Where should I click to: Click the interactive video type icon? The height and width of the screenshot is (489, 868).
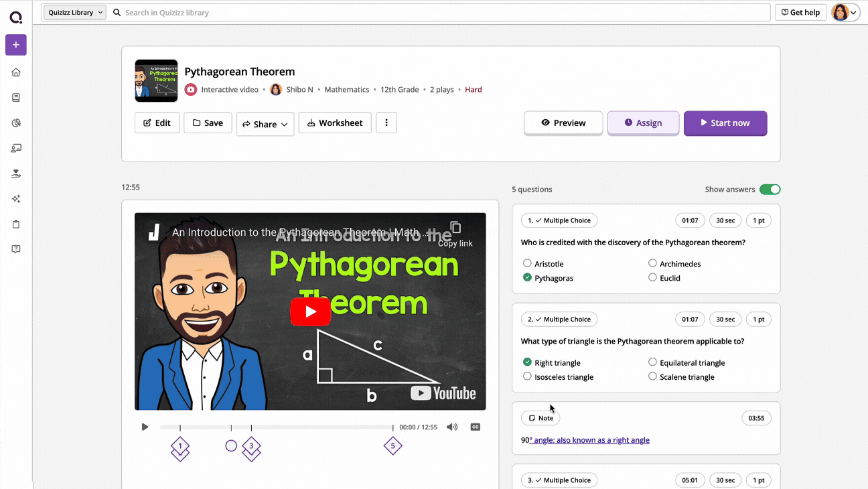(x=191, y=90)
